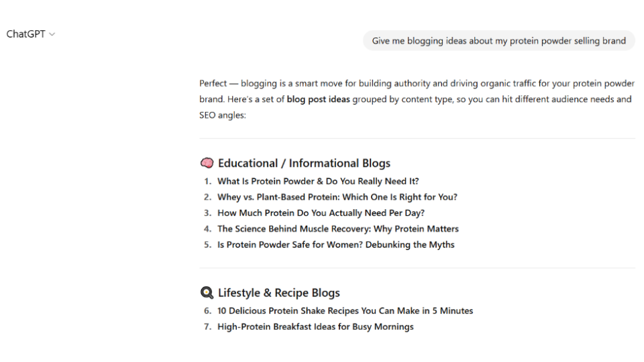Click the chevron next to ChatGPT
This screenshot has height=362, width=644.
(52, 34)
